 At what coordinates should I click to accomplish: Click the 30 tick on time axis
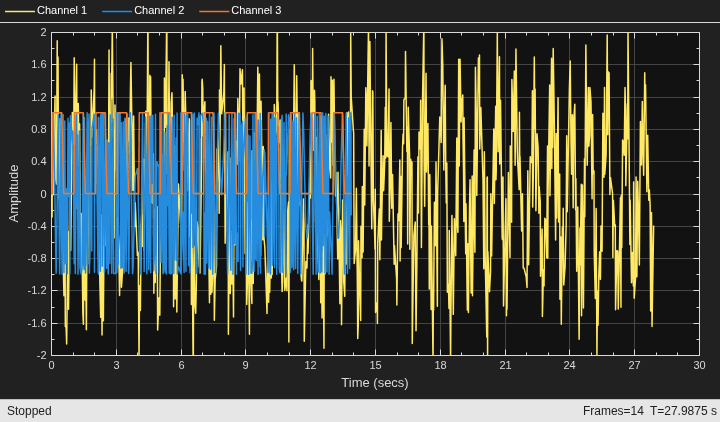(x=699, y=365)
